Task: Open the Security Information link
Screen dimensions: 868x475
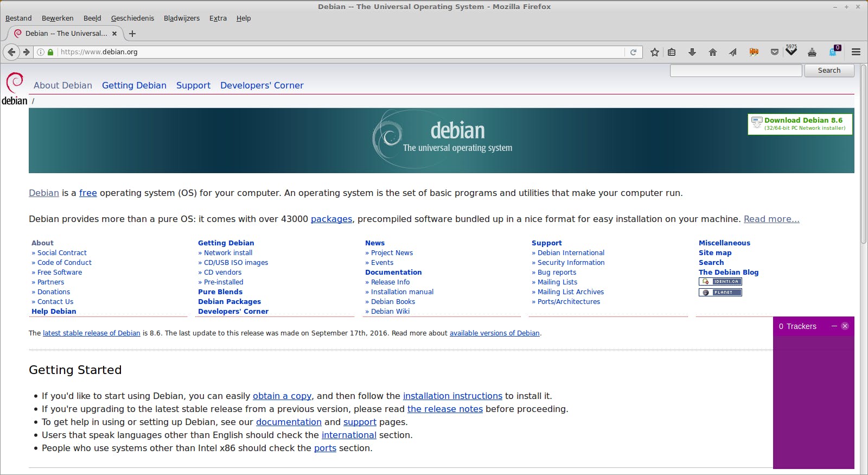Action: click(571, 263)
